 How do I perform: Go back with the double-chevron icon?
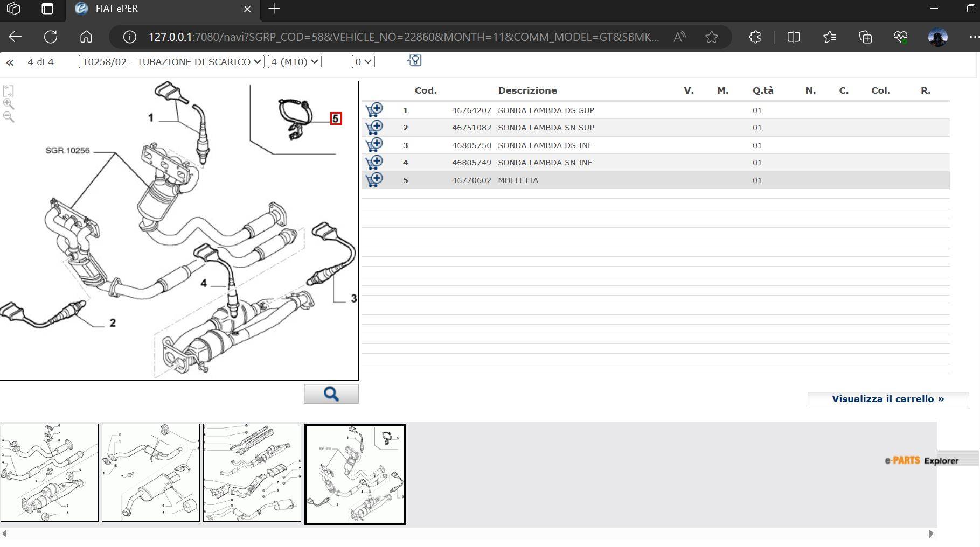coord(10,62)
